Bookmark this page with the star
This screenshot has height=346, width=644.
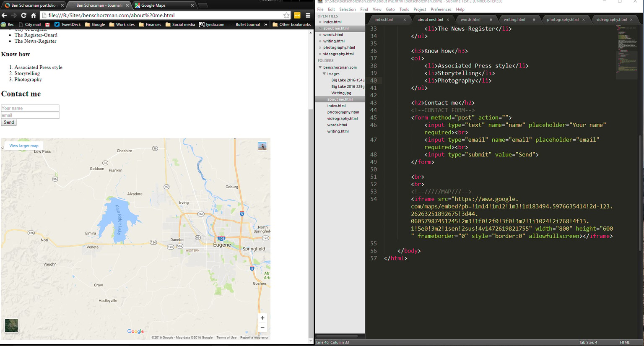286,15
